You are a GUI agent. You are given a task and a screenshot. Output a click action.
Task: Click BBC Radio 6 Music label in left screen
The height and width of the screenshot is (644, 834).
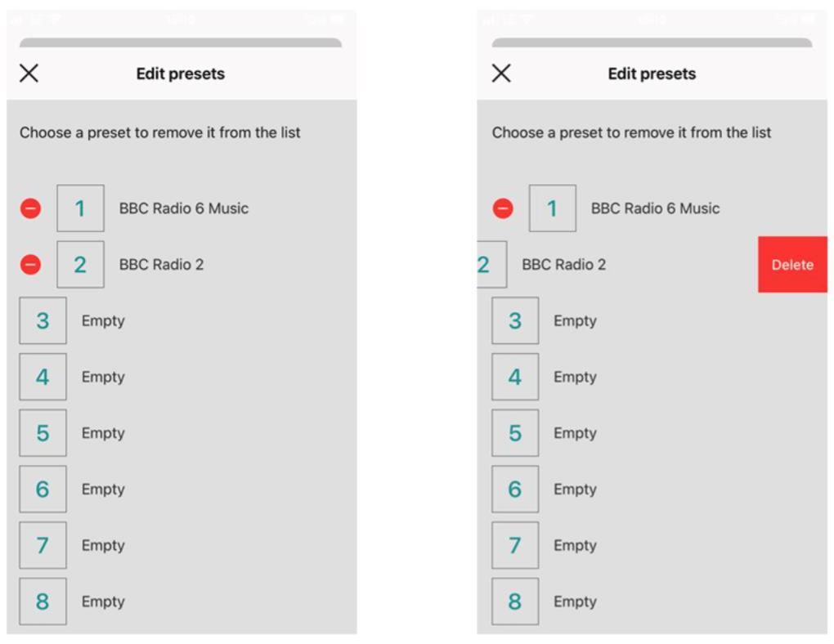click(184, 208)
